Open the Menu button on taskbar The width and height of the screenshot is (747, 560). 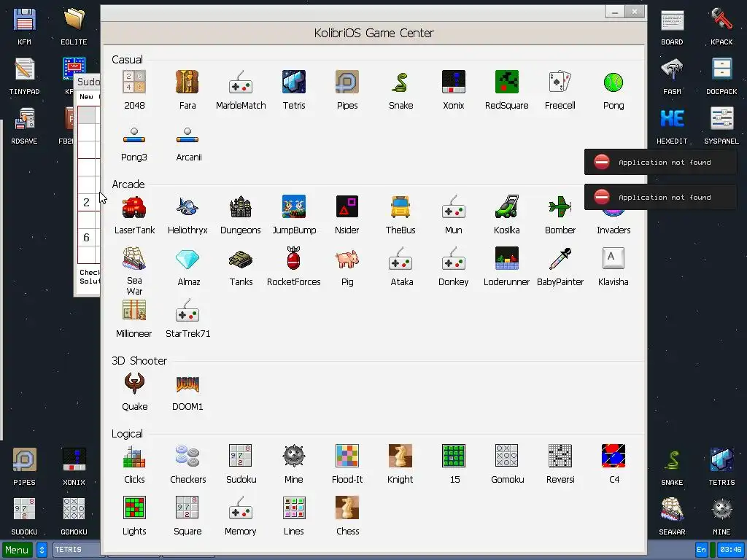point(18,550)
